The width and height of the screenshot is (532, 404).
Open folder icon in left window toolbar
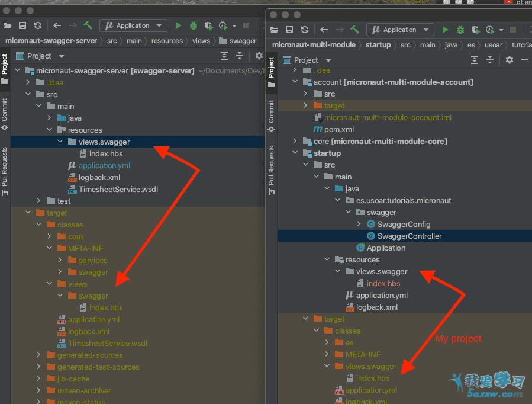coord(8,25)
